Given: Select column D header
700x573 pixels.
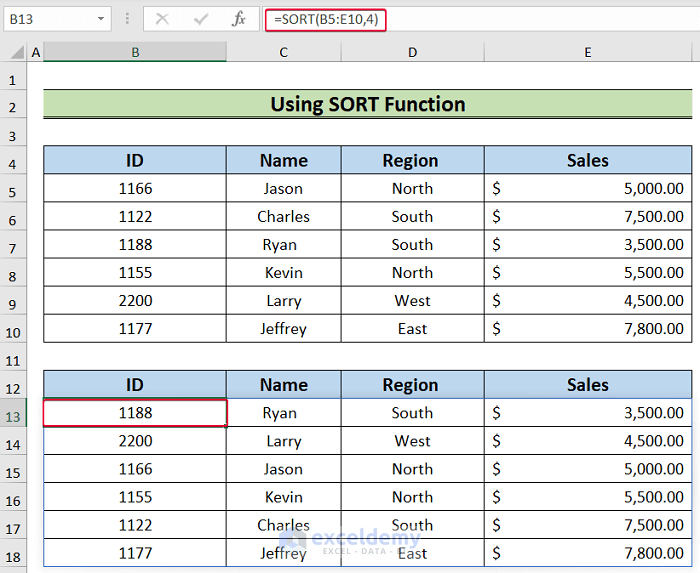Looking at the screenshot, I should click(x=412, y=52).
